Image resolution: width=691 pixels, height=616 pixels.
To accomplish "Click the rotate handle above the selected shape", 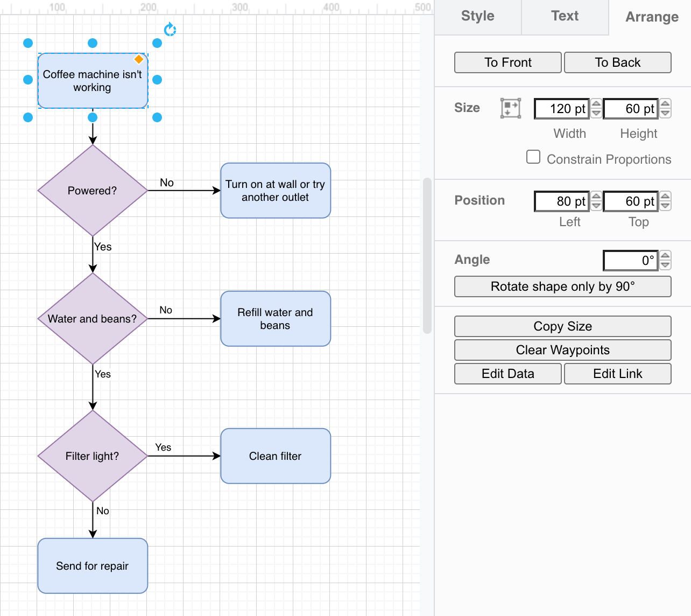I will point(170,30).
